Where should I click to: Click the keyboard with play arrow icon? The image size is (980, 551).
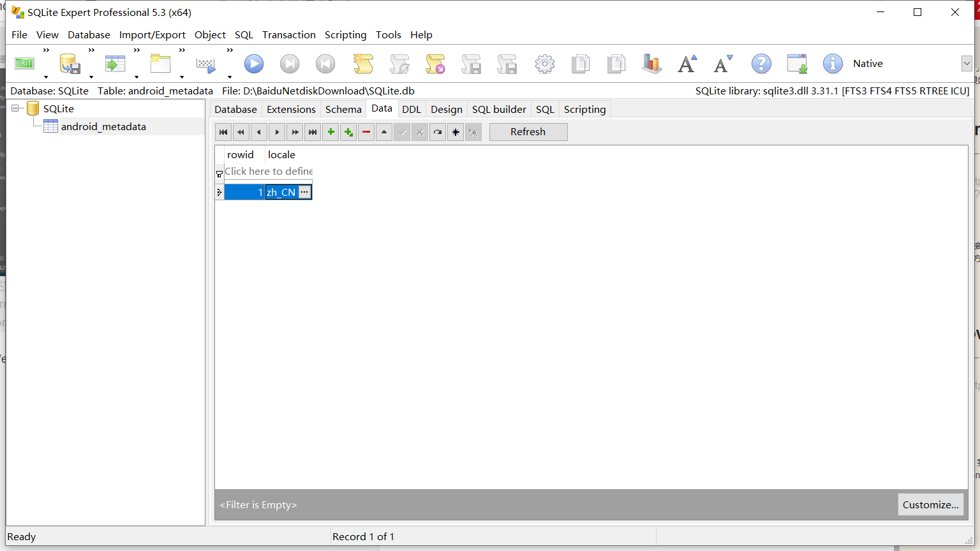point(206,64)
